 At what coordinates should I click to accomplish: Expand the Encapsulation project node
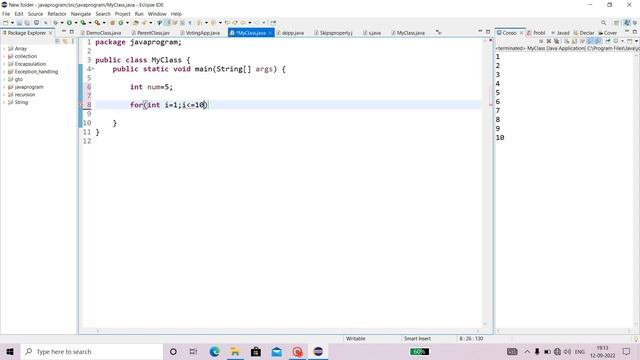[x=4, y=64]
